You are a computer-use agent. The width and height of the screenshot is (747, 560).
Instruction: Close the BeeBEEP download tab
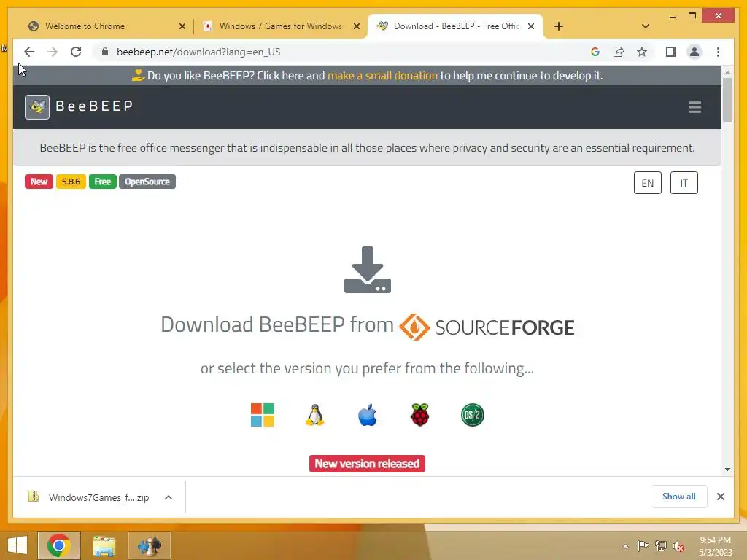[531, 26]
